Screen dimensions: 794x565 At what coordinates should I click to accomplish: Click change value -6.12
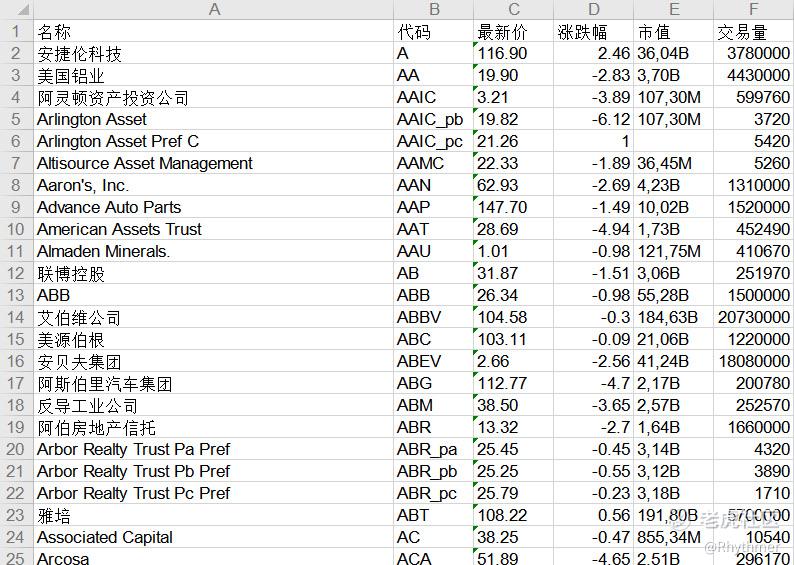click(593, 119)
